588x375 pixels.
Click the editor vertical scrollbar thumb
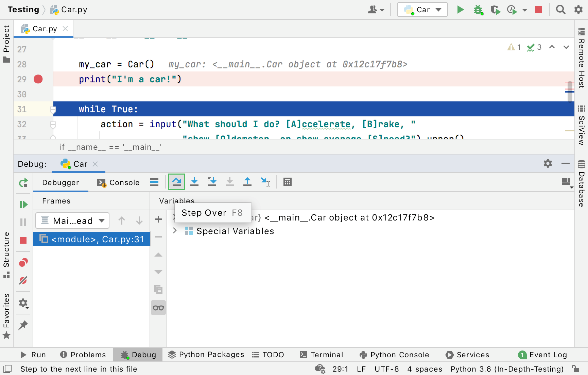[570, 91]
